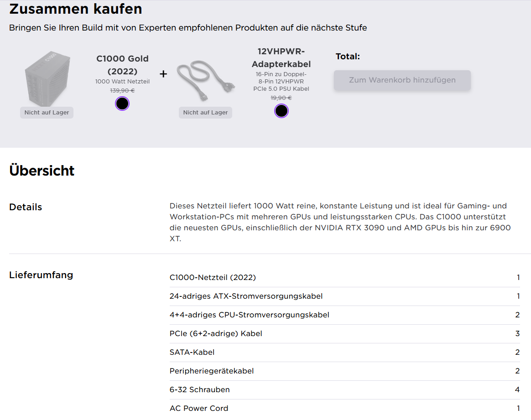Click the Zusammen kaufen heading
The image size is (531, 420).
(76, 9)
